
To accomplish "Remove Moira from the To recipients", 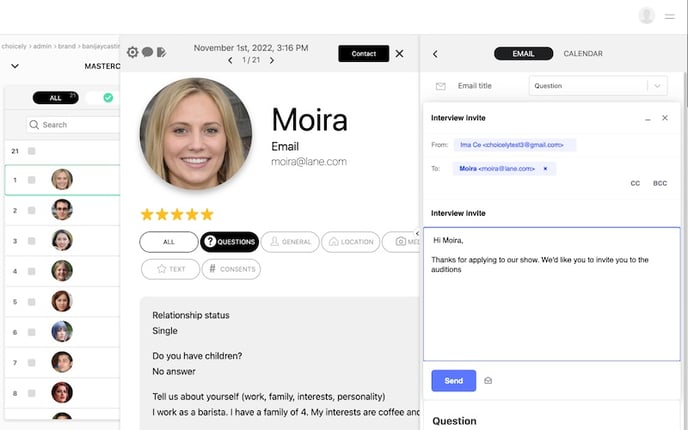I will (545, 169).
